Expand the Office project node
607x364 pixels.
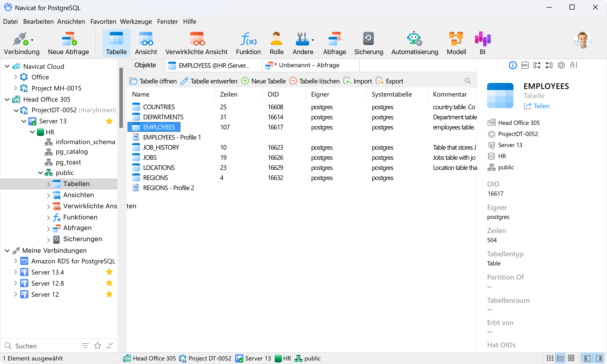pyautogui.click(x=15, y=77)
